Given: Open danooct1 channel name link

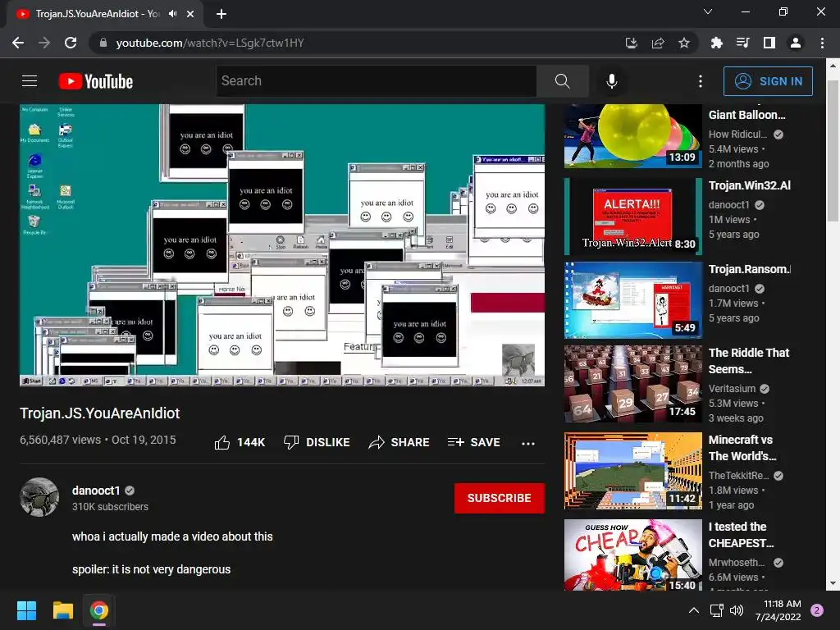Looking at the screenshot, I should [x=96, y=491].
